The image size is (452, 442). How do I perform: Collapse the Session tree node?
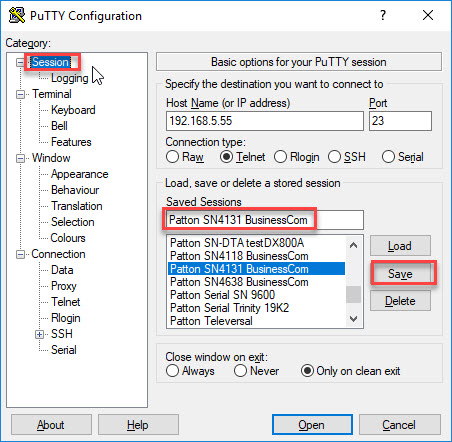click(20, 62)
